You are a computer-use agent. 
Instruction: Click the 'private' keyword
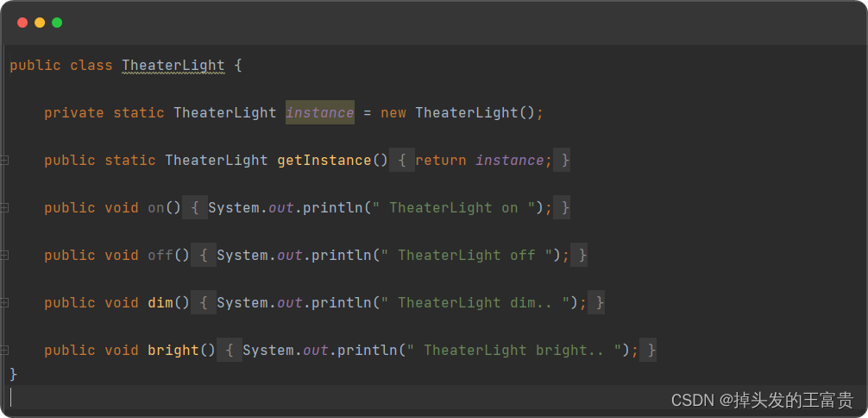tap(74, 113)
